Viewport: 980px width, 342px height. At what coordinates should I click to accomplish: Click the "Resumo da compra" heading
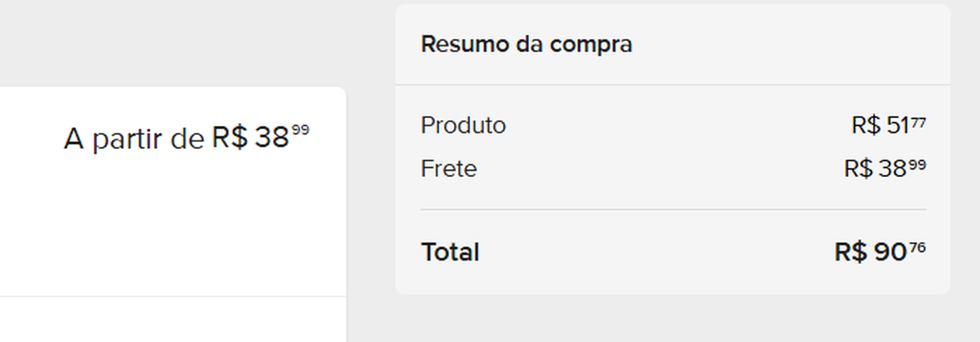pyautogui.click(x=526, y=44)
